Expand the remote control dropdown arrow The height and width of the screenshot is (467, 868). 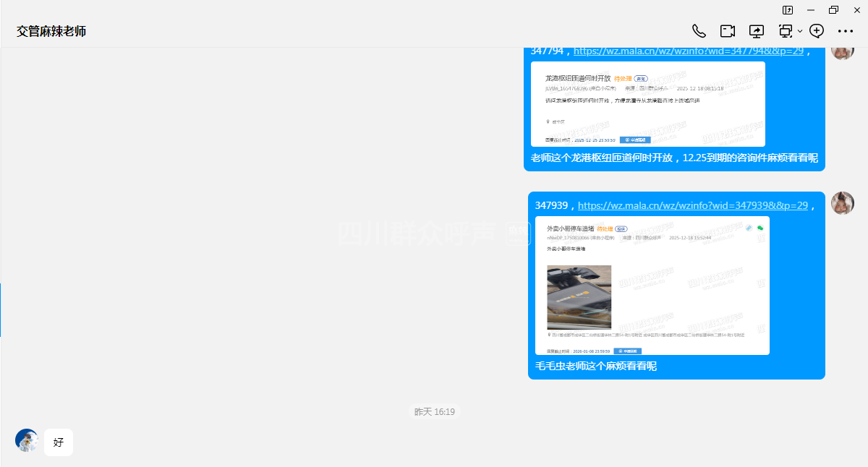[800, 32]
